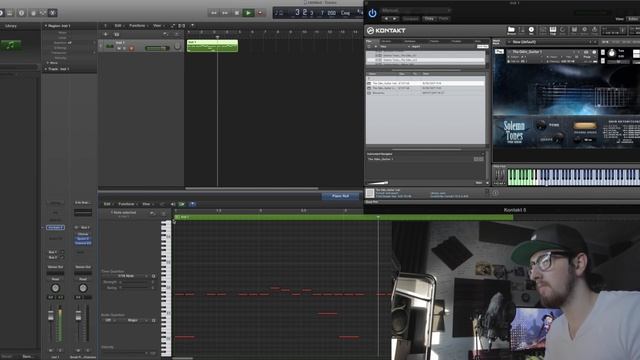Turn the Tune knob on Odin Guitar
640x360 pixels.
(611, 53)
